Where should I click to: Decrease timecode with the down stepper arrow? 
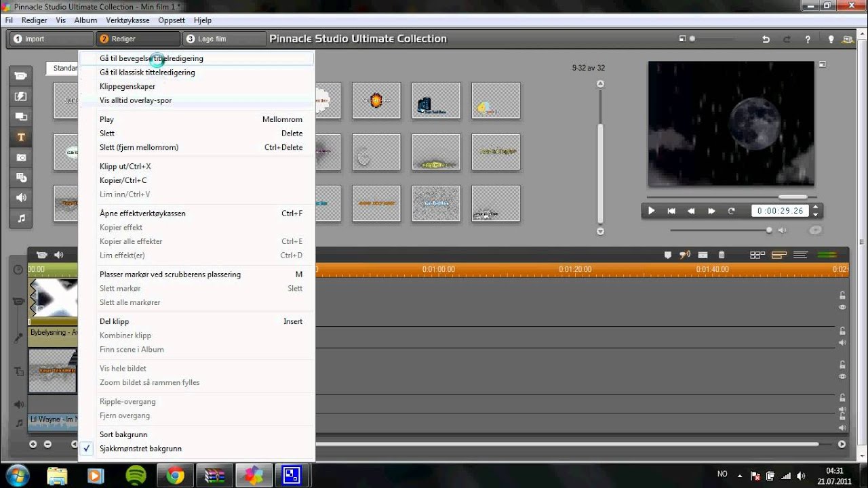(815, 214)
